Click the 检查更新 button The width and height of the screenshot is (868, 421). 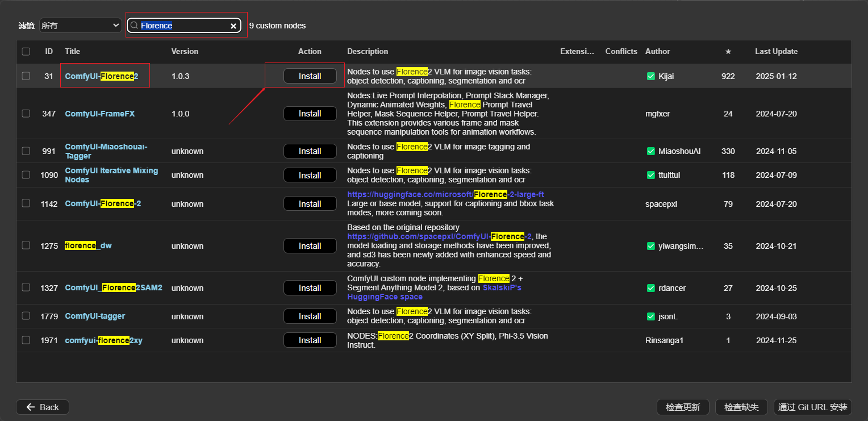(x=683, y=407)
